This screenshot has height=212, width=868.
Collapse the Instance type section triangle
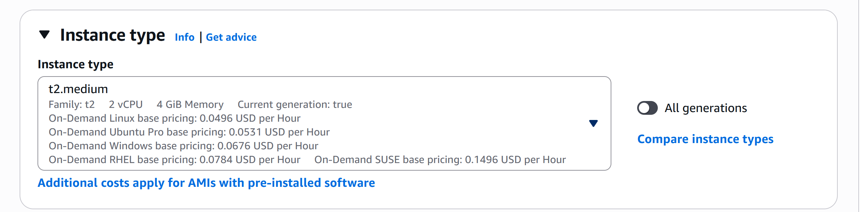[x=44, y=34]
